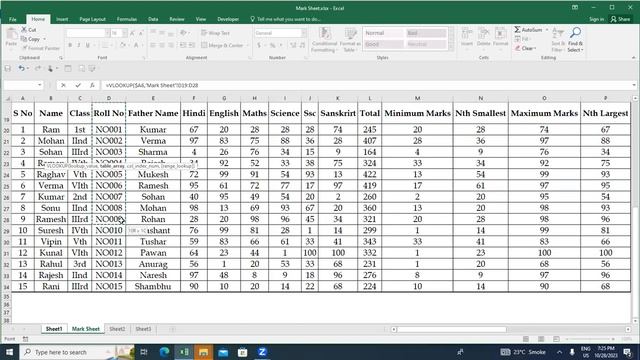Switch to the Review tab
This screenshot has height=360, width=640.
(177, 19)
